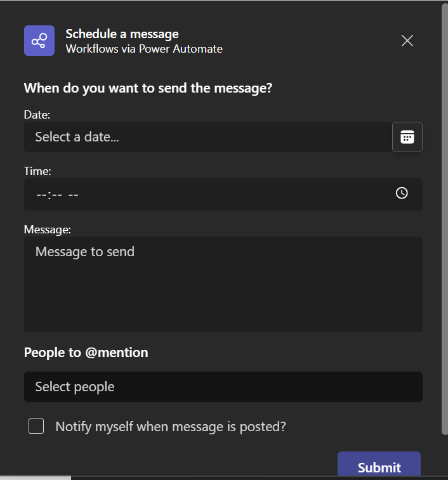Click the "People to @mention" heading
Viewport: 448px width, 480px height.
[86, 353]
